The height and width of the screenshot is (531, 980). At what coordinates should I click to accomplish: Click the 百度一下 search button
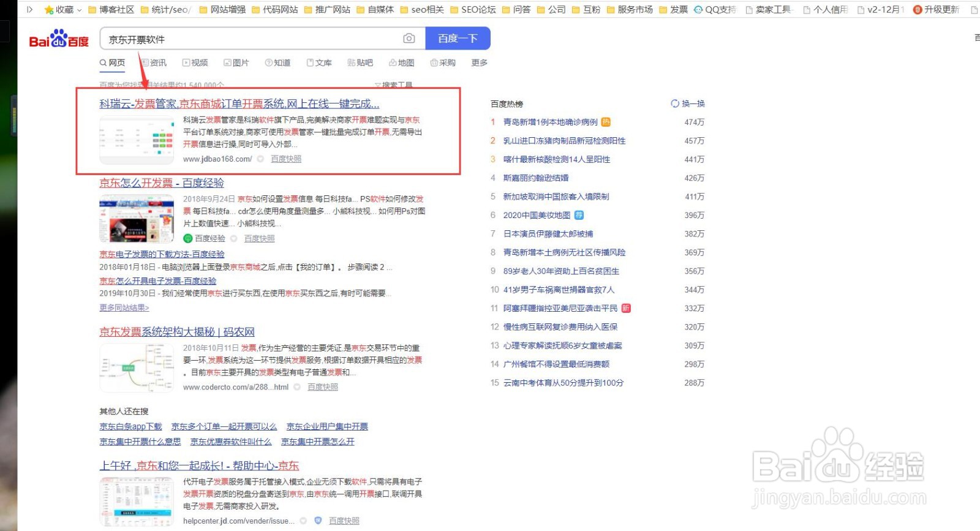click(458, 38)
